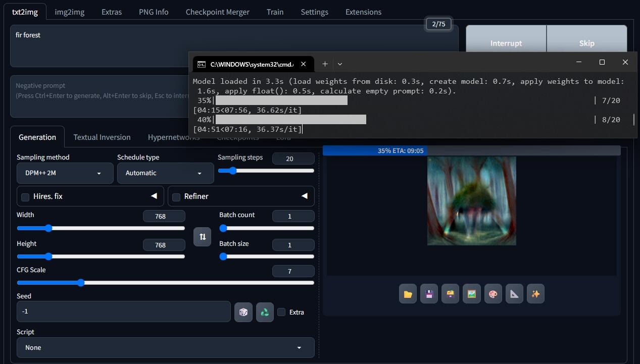
Task: Click the Interrupt button
Action: [x=506, y=43]
